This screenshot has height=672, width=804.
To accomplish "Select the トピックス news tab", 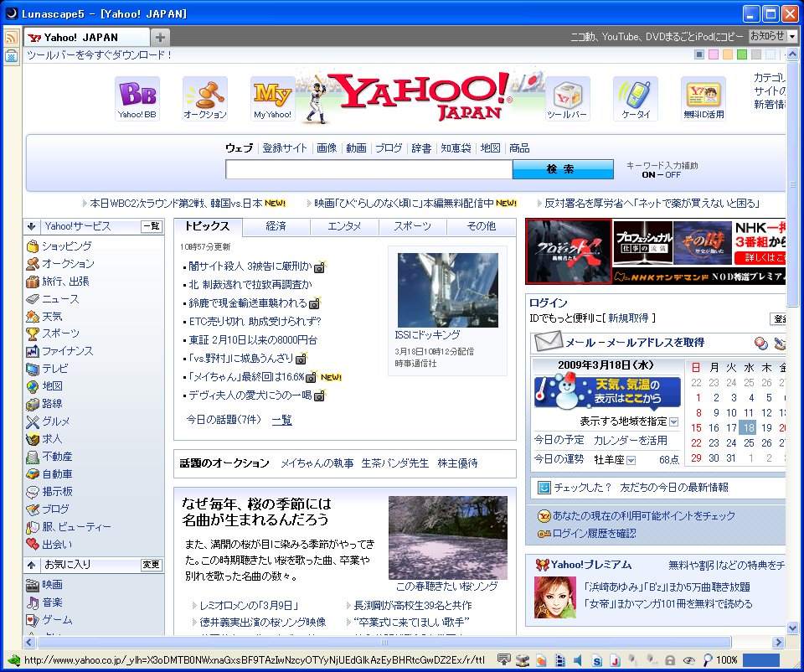I will [x=208, y=226].
